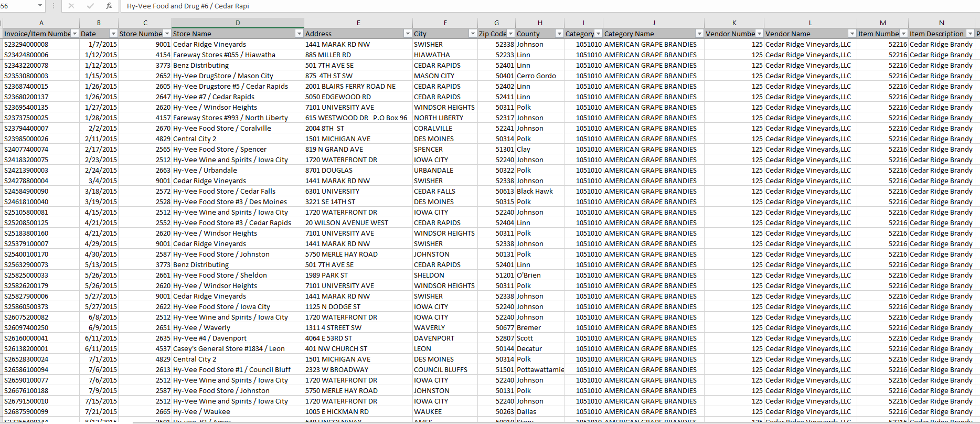Viewport: 980px width, 424px height.
Task: Open the Category filter dropdown in column I
Action: pyautogui.click(x=598, y=34)
